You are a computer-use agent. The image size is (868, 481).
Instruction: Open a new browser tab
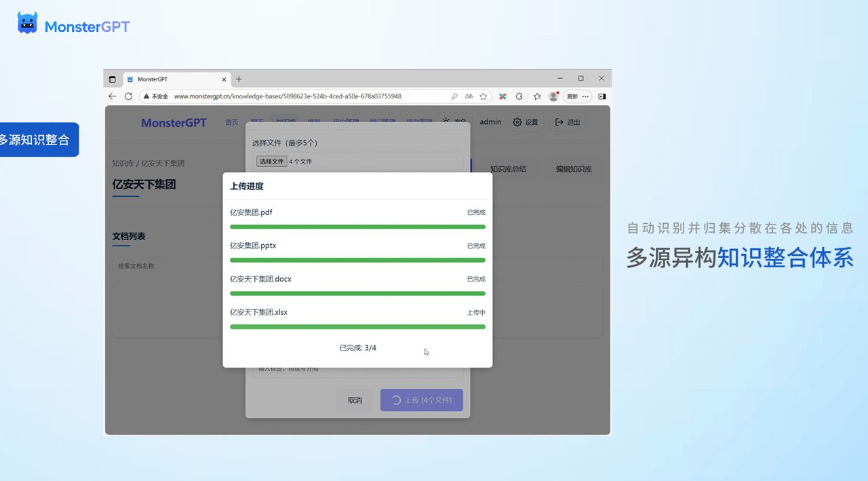pyautogui.click(x=239, y=79)
